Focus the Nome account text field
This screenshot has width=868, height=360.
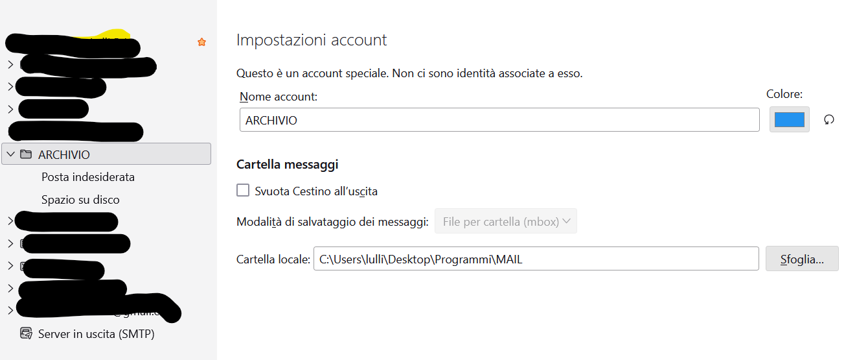[x=499, y=120]
